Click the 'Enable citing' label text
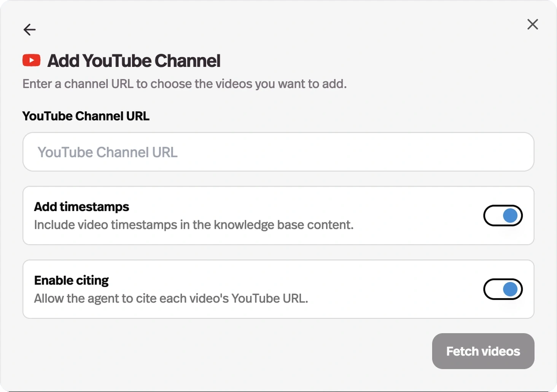The height and width of the screenshot is (392, 557). click(71, 280)
